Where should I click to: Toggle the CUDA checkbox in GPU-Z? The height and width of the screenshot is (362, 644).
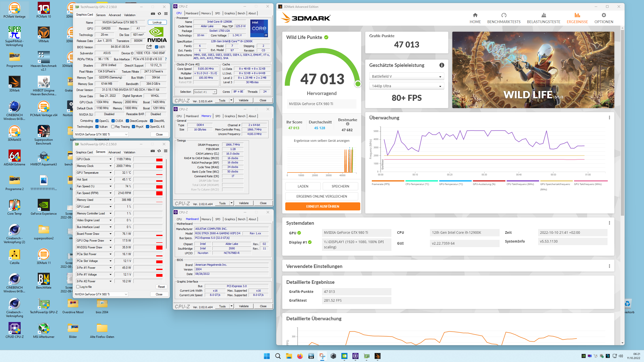click(x=113, y=121)
